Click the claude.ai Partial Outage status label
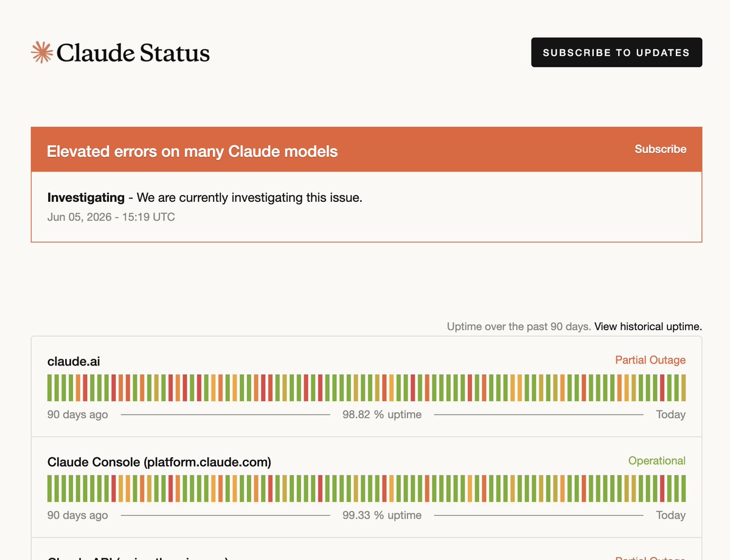The image size is (730, 560). [x=650, y=360]
